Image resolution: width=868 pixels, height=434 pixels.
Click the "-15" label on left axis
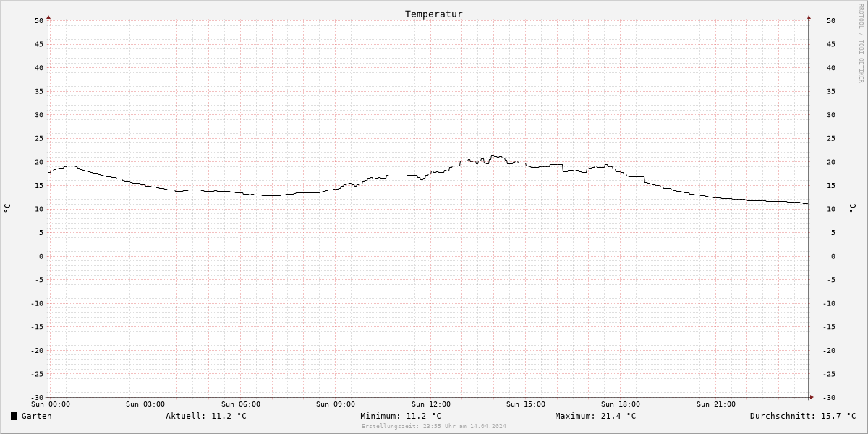tap(37, 327)
